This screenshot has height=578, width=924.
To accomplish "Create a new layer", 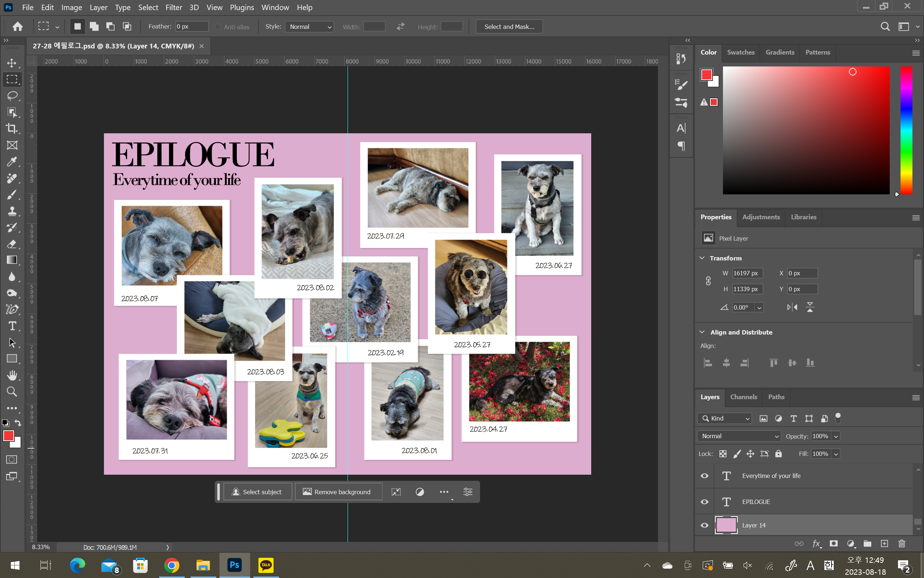I will 884,544.
